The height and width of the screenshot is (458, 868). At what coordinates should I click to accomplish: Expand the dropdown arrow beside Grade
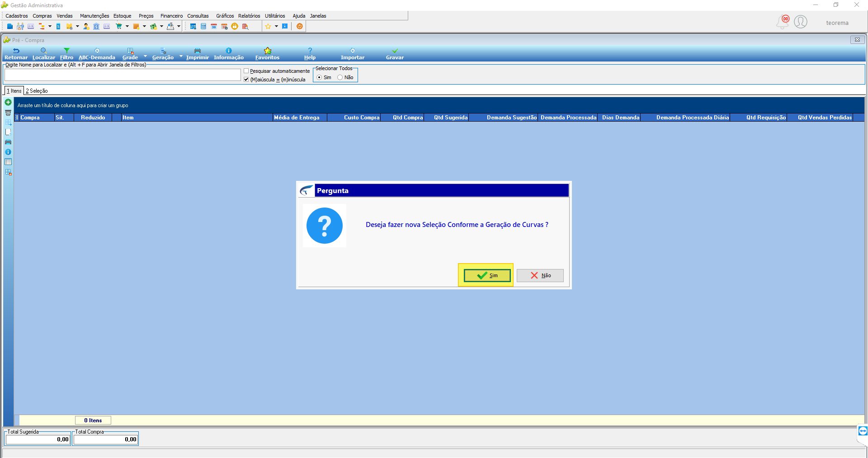(145, 57)
